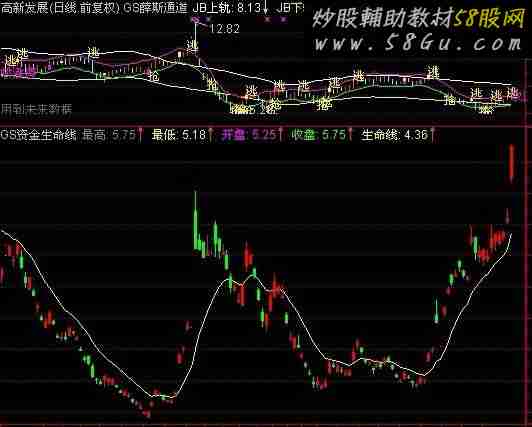
Task: Open the GS资金生命线 indicator label
Action: tap(38, 135)
